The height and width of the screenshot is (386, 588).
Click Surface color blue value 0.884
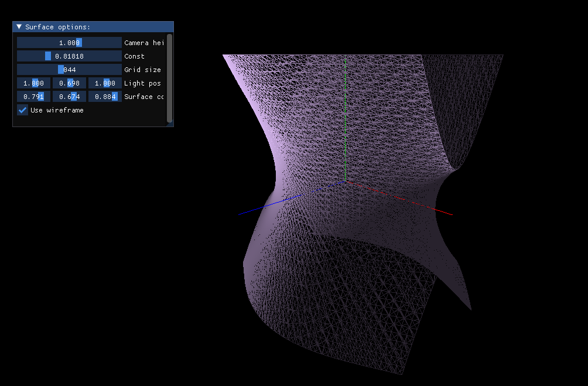105,97
